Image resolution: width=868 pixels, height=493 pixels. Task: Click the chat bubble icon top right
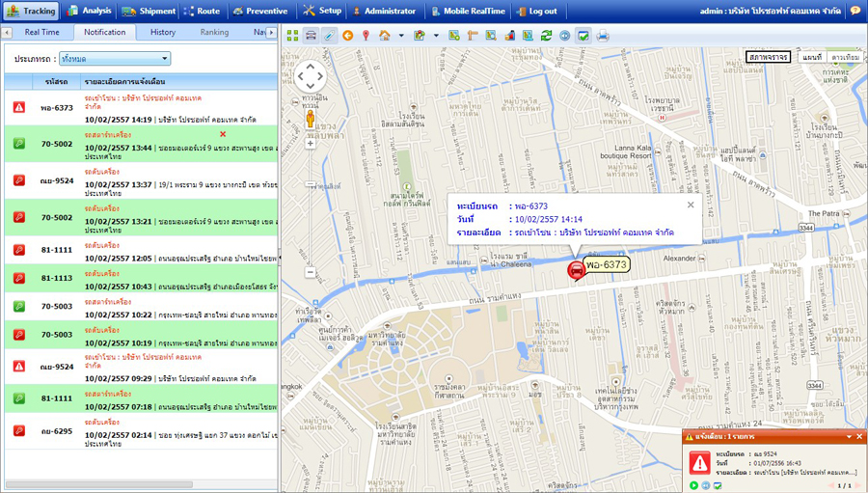[855, 11]
